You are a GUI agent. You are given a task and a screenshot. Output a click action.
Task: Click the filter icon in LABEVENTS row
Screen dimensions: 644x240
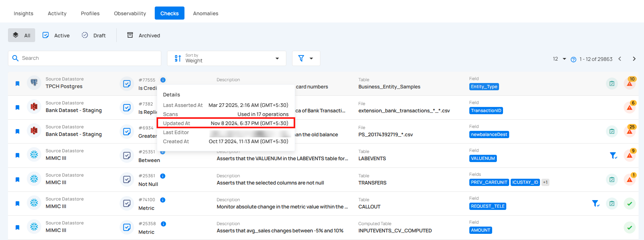coord(613,156)
